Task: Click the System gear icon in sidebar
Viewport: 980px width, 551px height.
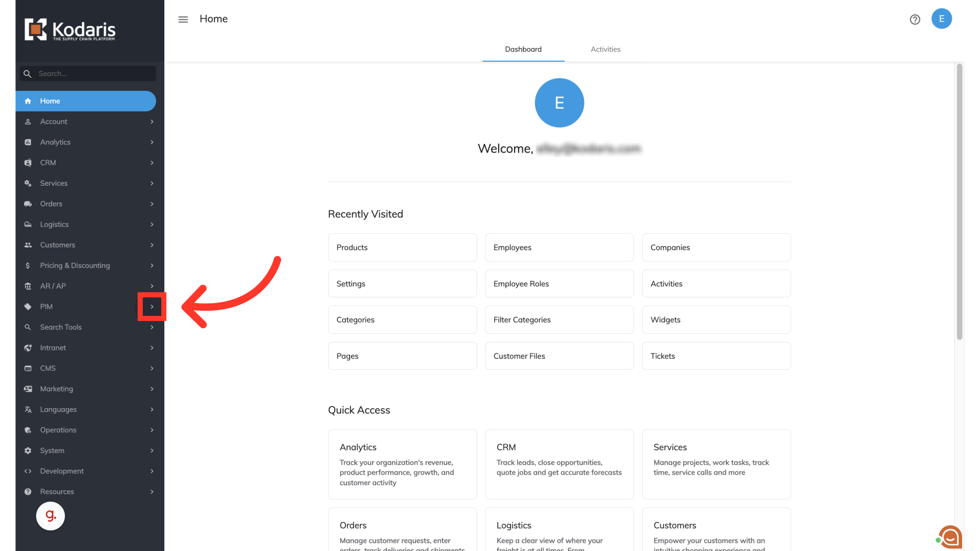Action: pyautogui.click(x=28, y=450)
